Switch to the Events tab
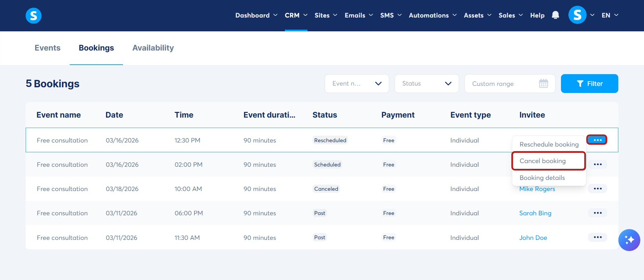644x280 pixels. pyautogui.click(x=48, y=48)
